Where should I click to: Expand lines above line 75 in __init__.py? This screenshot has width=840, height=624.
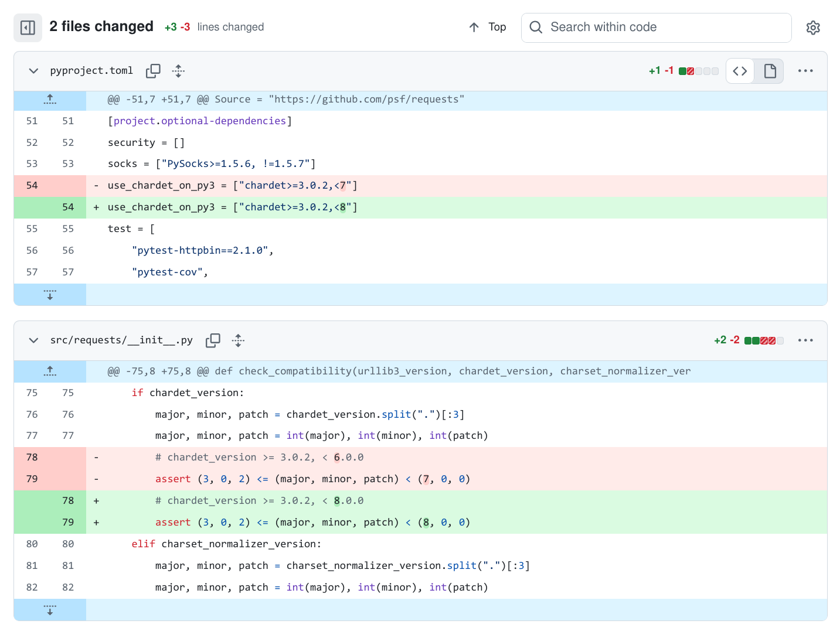(x=50, y=371)
